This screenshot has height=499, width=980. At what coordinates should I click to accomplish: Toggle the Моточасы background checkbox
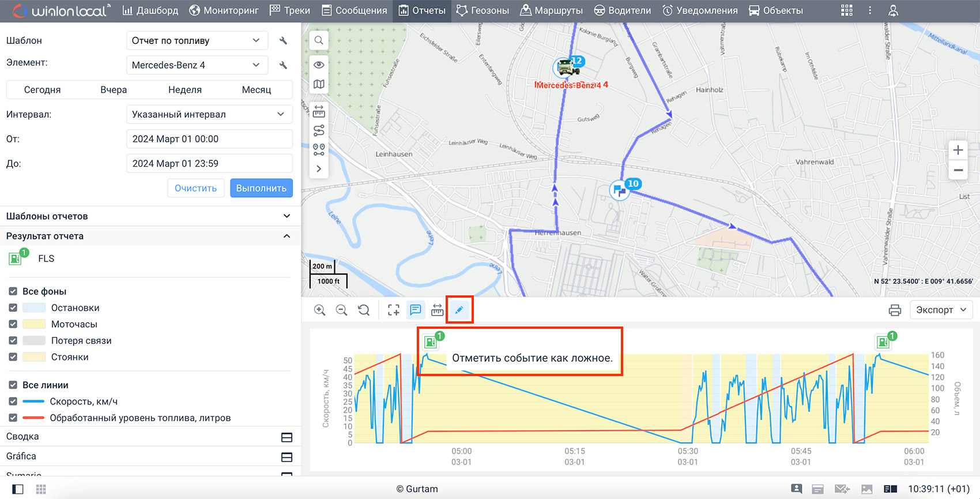click(13, 324)
